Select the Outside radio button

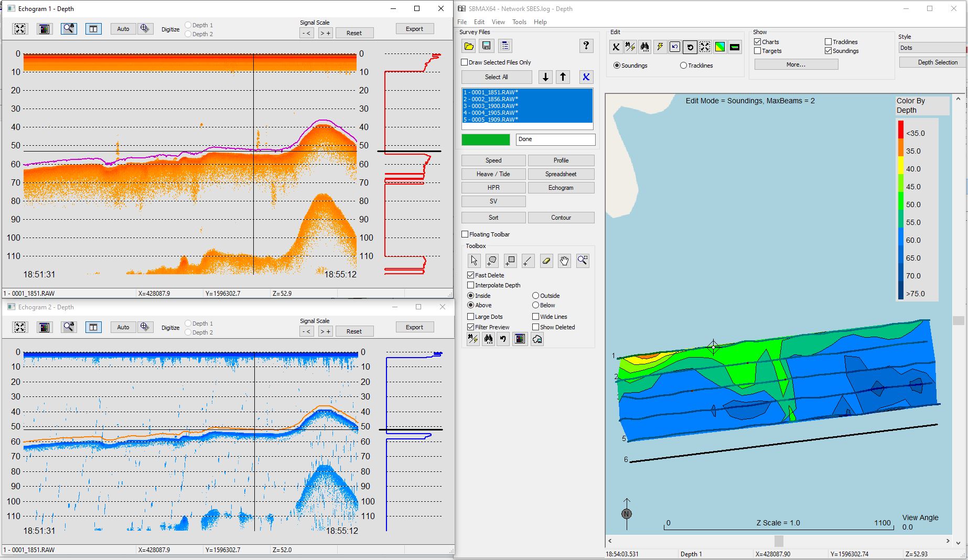point(535,295)
